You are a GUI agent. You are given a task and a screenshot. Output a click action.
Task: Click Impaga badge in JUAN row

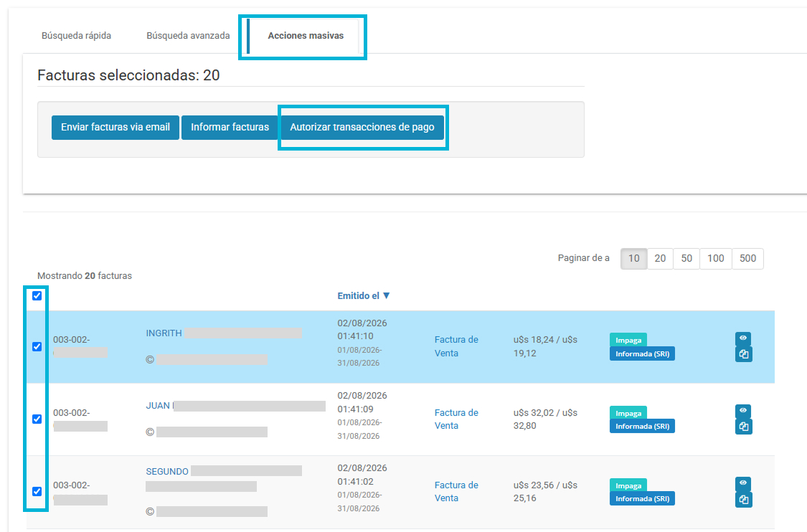coord(628,413)
